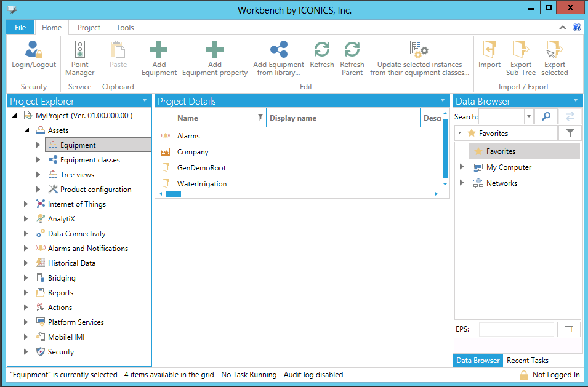This screenshot has height=387, width=588.
Task: Open the Recent Tasks tab
Action: point(527,361)
